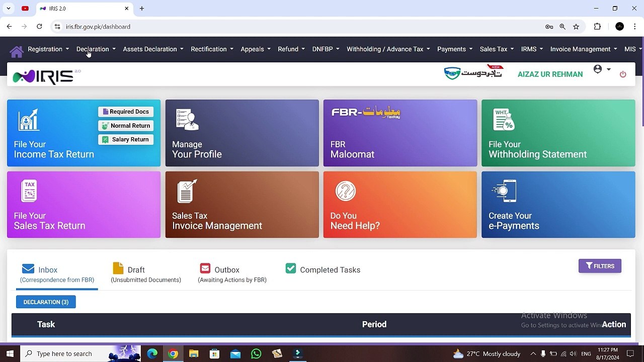Expand the Declaration menu
This screenshot has height=362, width=644.
pyautogui.click(x=96, y=49)
